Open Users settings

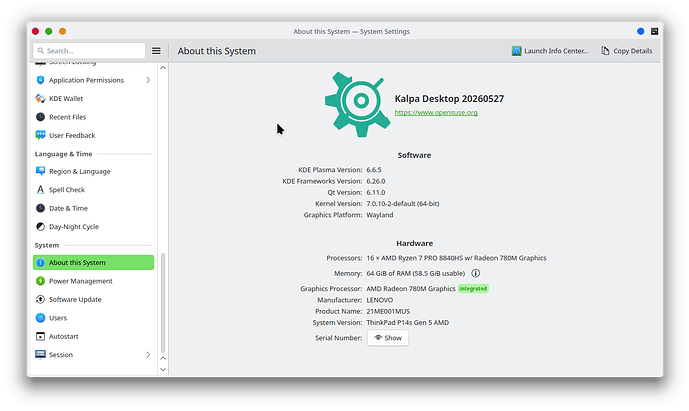click(93, 318)
